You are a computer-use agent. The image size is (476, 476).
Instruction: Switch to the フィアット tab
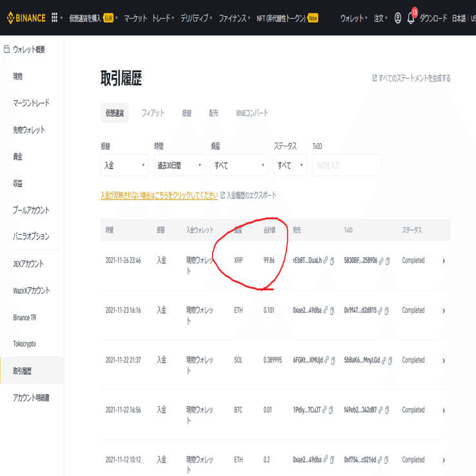[x=153, y=113]
